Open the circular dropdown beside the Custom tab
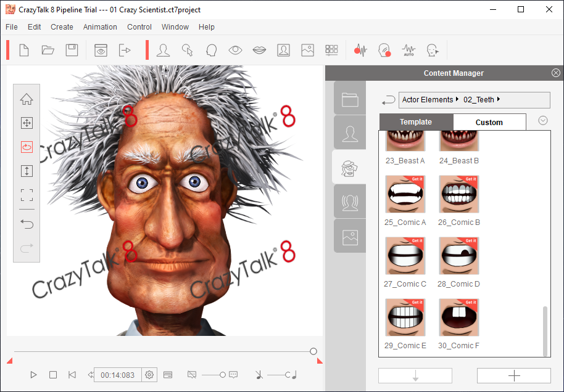The width and height of the screenshot is (564, 392). pyautogui.click(x=543, y=120)
